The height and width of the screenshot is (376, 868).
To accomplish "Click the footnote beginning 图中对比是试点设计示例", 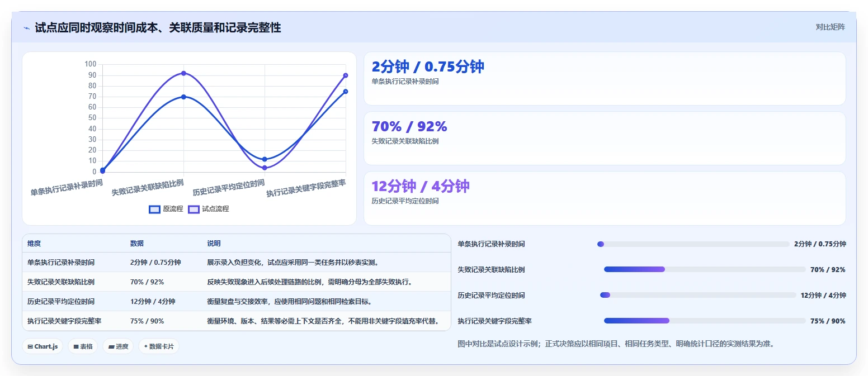I will click(x=616, y=344).
